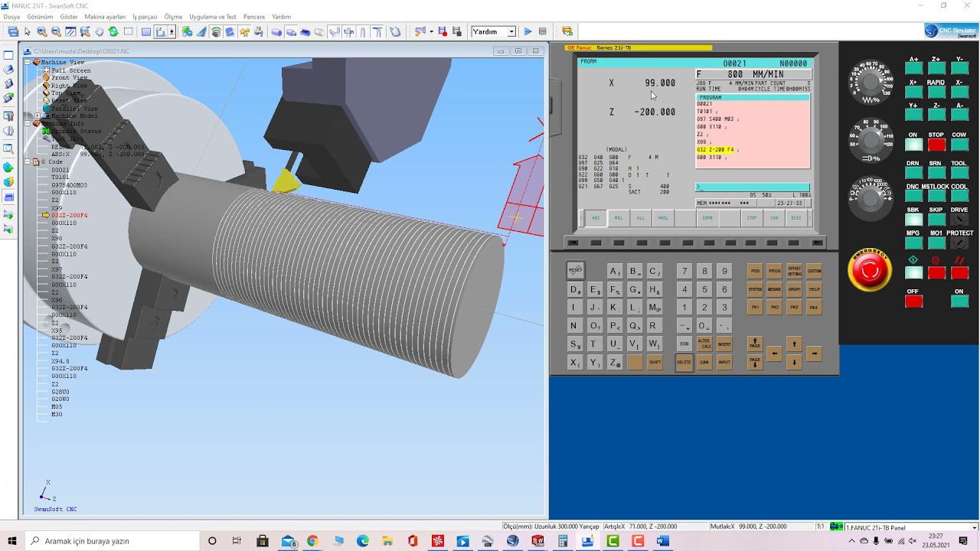Screen dimensions: 980x551
Task: Click the spindle speed override dial
Action: point(871,139)
